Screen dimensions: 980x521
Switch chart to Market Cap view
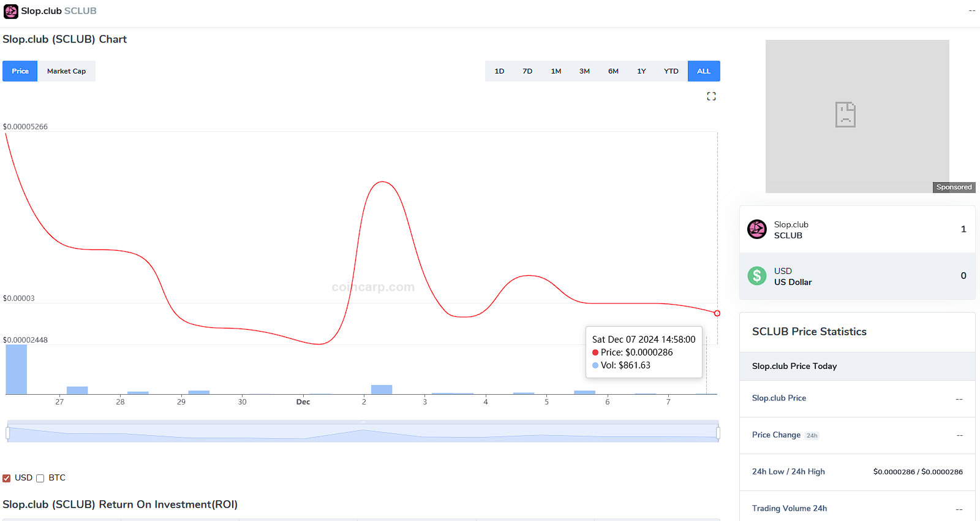coord(66,71)
